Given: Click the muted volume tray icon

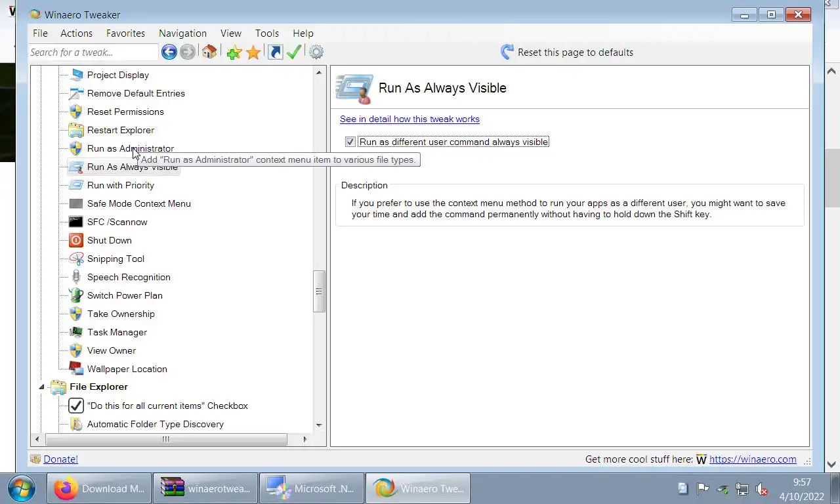Looking at the screenshot, I should (762, 489).
